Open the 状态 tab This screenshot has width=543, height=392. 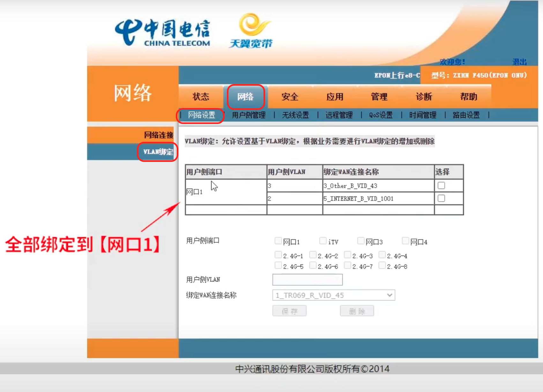tap(201, 97)
